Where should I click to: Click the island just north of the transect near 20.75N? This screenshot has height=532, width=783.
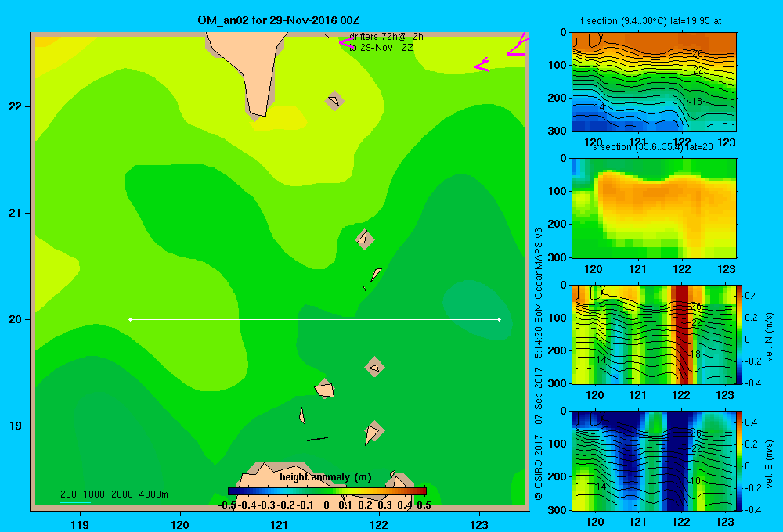tap(365, 239)
